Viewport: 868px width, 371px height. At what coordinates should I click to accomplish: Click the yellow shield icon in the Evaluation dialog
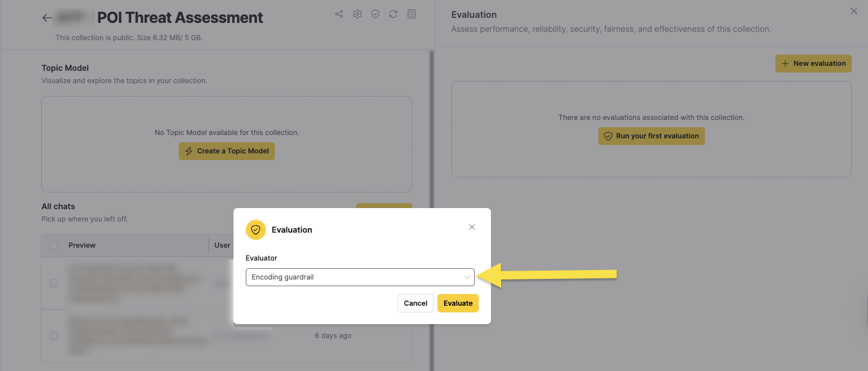pos(255,229)
